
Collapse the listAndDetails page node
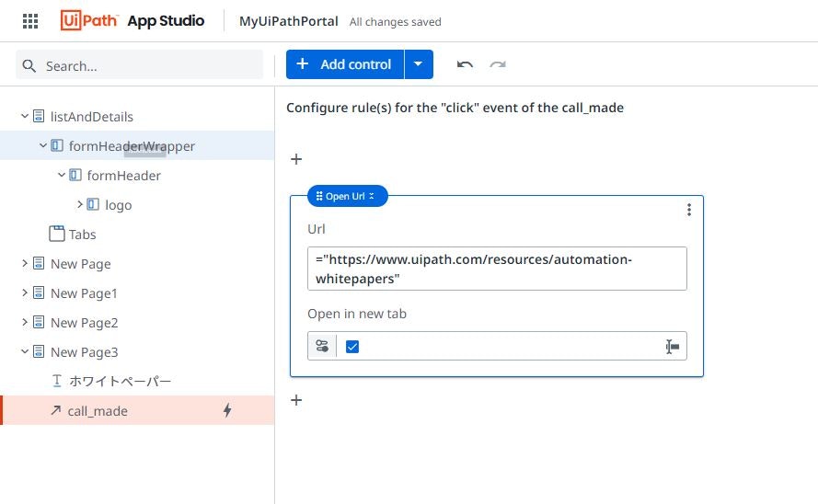pos(25,116)
